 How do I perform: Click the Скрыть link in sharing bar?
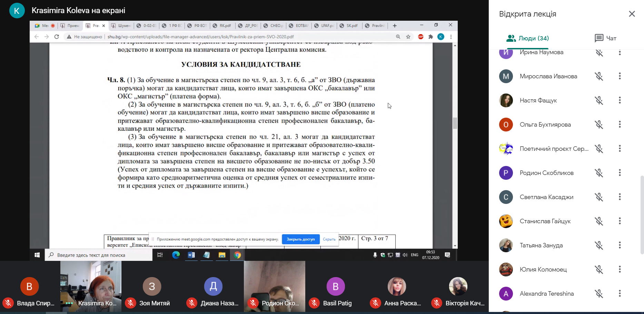click(x=329, y=239)
